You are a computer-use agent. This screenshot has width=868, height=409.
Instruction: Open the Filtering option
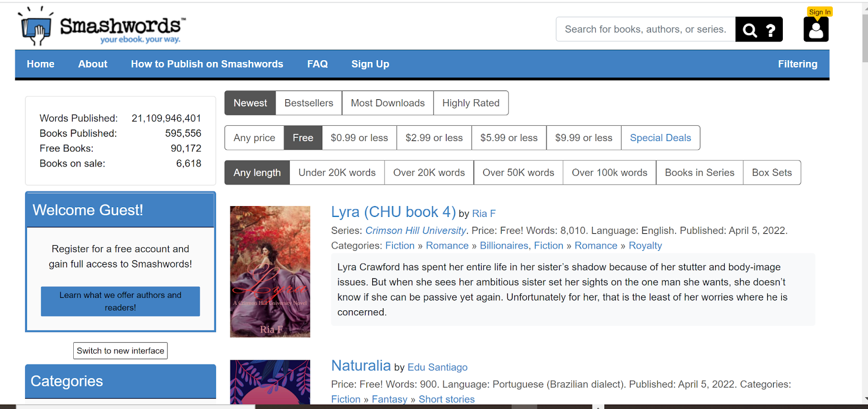click(797, 64)
